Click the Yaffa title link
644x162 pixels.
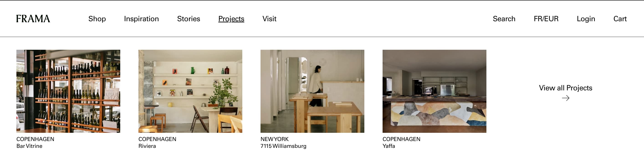point(389,146)
